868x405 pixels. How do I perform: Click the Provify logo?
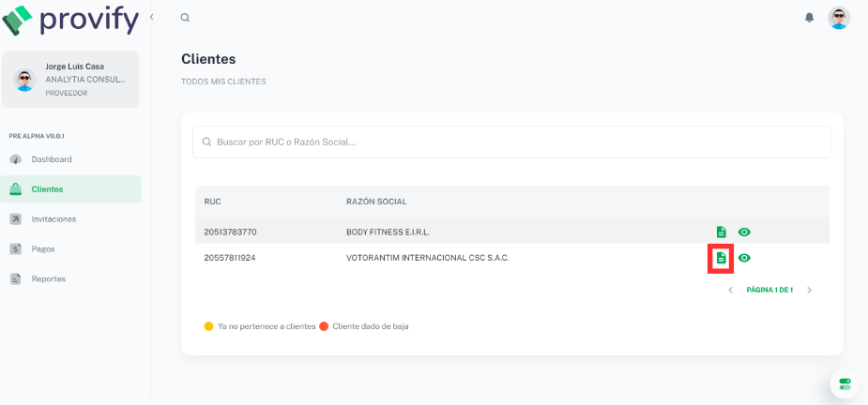[x=70, y=20]
